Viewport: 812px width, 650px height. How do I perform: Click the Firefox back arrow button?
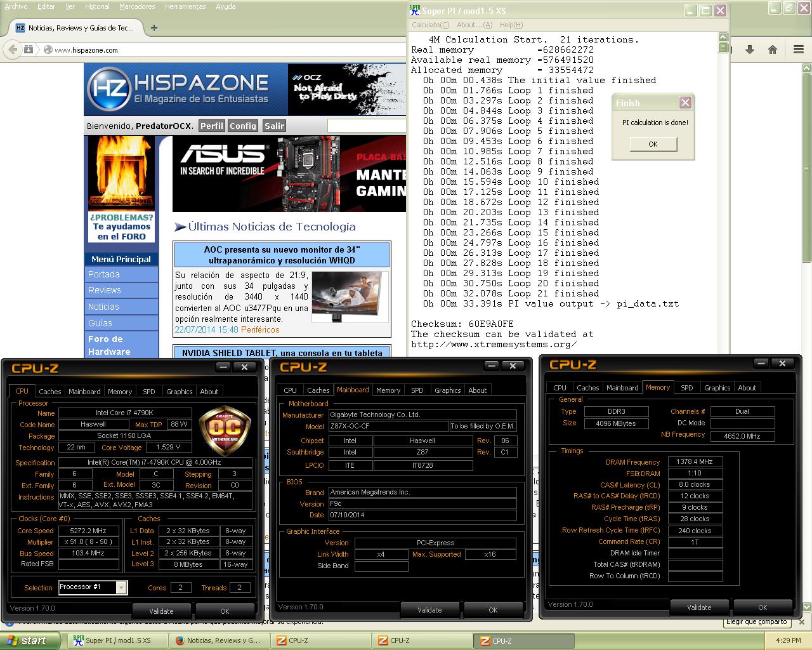click(11, 50)
